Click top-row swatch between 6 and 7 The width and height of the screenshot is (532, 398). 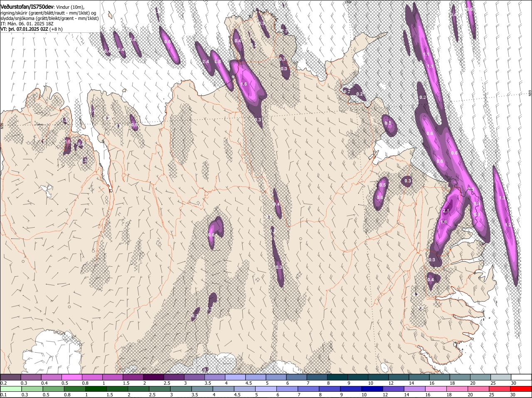(296, 377)
